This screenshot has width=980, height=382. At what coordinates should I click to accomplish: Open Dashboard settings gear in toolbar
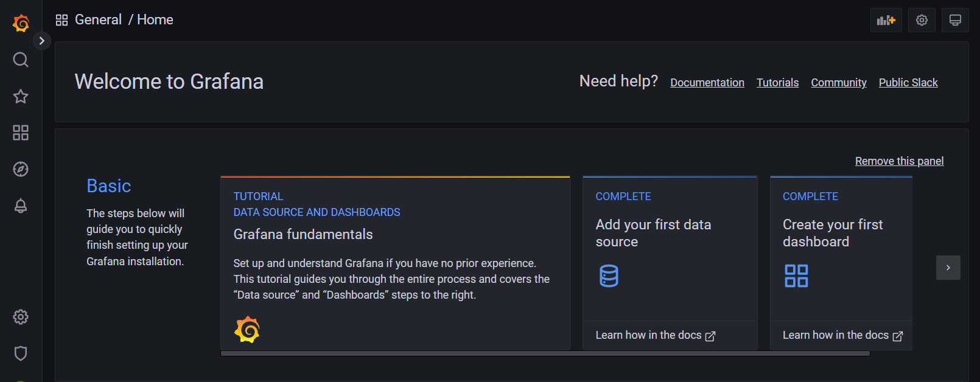[922, 20]
